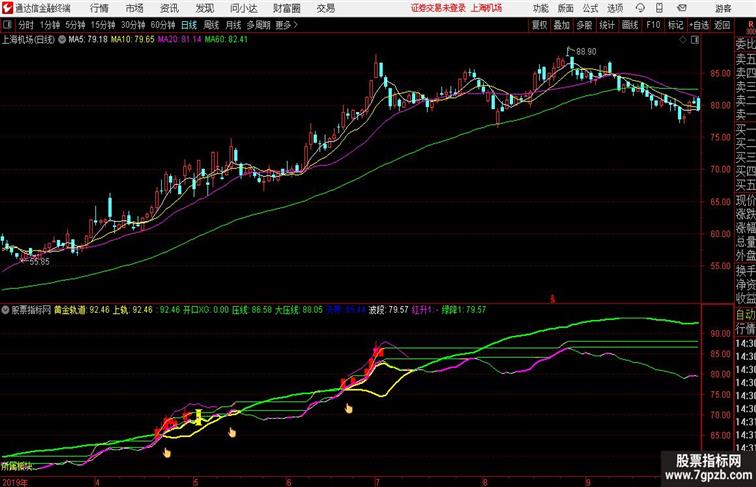Click the 统计 toolbar button
Screen dimensions: 756x487
coord(607,25)
